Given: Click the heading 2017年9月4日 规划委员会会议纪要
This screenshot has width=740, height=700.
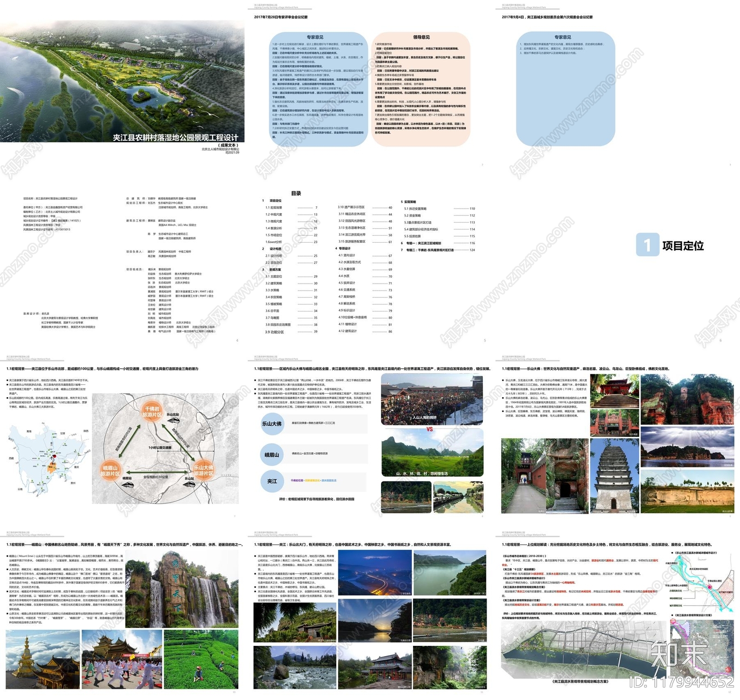Looking at the screenshot, I should (x=547, y=17).
